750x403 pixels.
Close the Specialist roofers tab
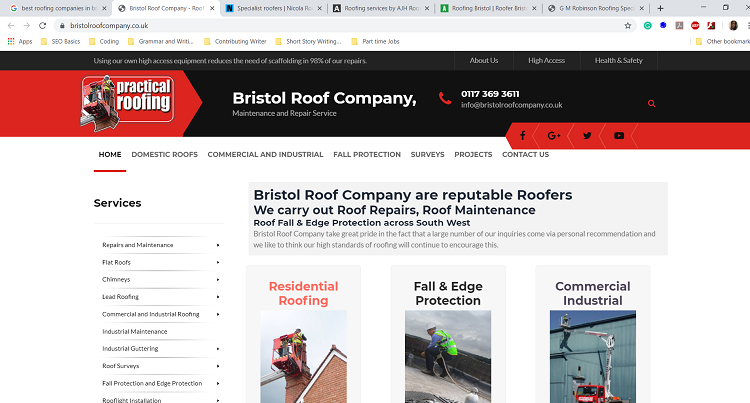[320, 8]
